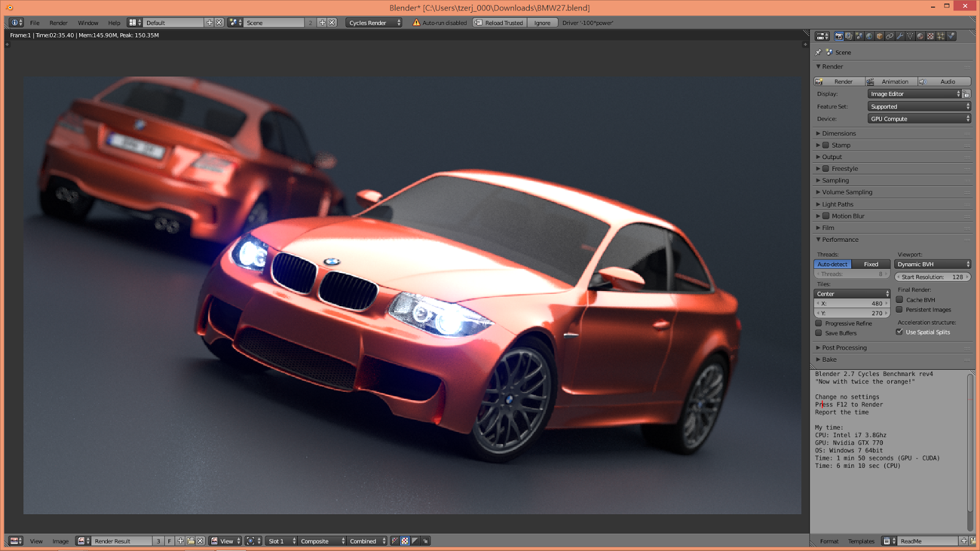Create a new image with plus icon

[181, 541]
